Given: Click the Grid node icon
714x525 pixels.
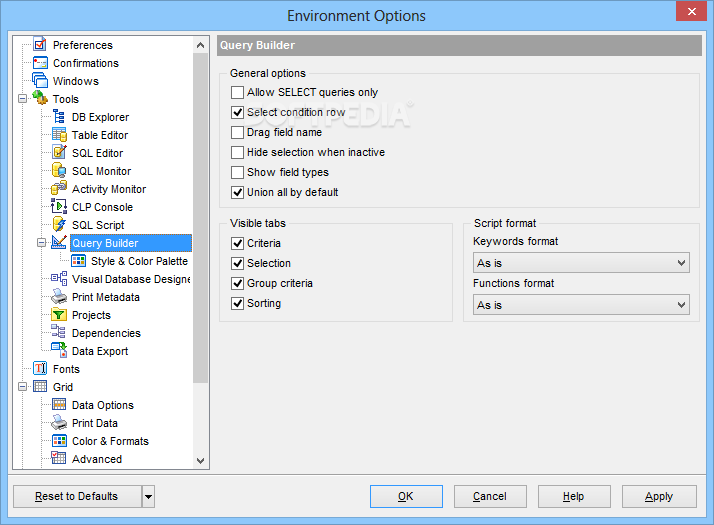Looking at the screenshot, I should coord(40,387).
